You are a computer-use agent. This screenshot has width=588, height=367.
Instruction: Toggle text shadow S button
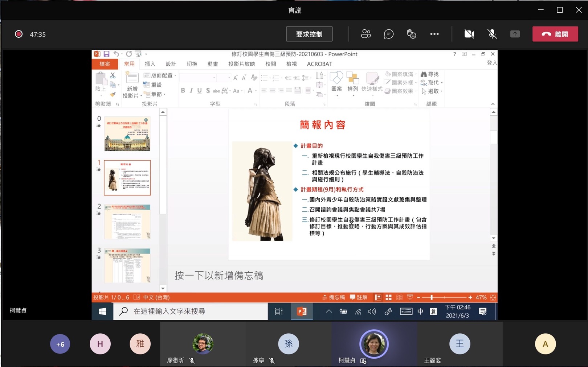point(208,90)
